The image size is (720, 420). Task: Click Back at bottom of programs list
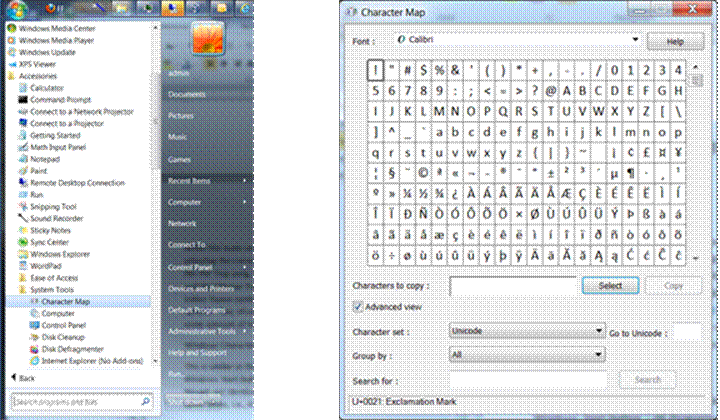(x=26, y=378)
